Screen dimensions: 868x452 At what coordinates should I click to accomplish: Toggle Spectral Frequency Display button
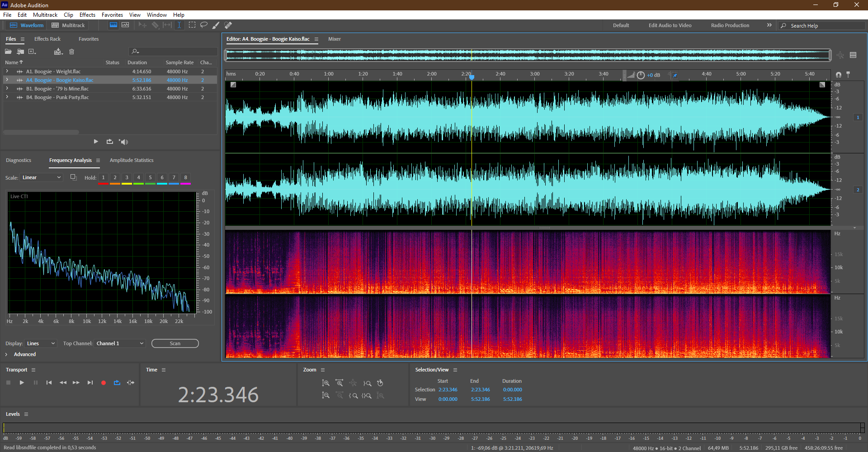[113, 25]
